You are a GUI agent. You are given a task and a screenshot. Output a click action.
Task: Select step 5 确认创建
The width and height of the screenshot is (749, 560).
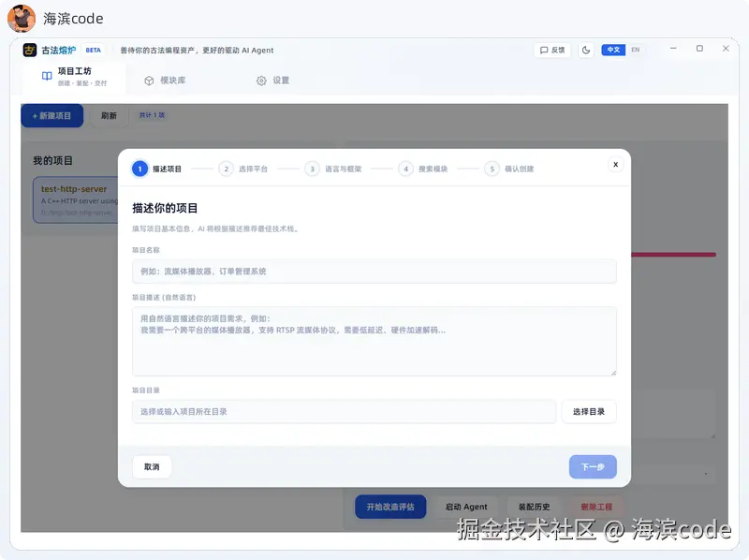pos(492,169)
